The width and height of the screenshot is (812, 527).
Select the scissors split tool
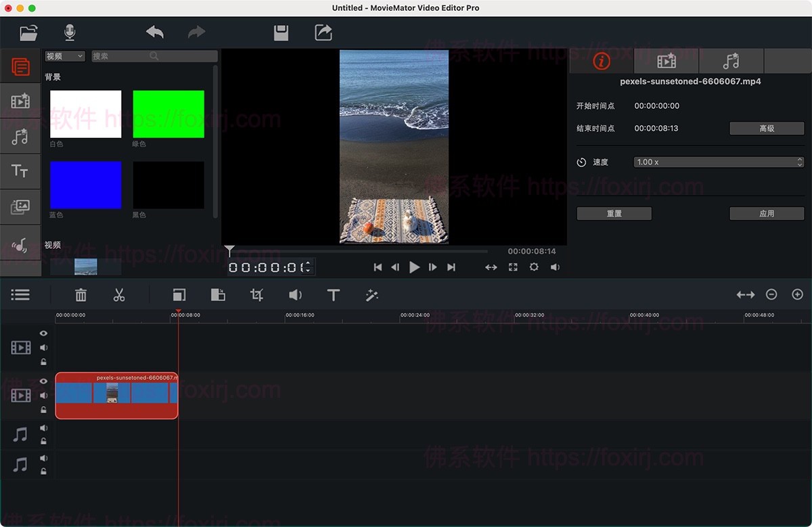(118, 294)
